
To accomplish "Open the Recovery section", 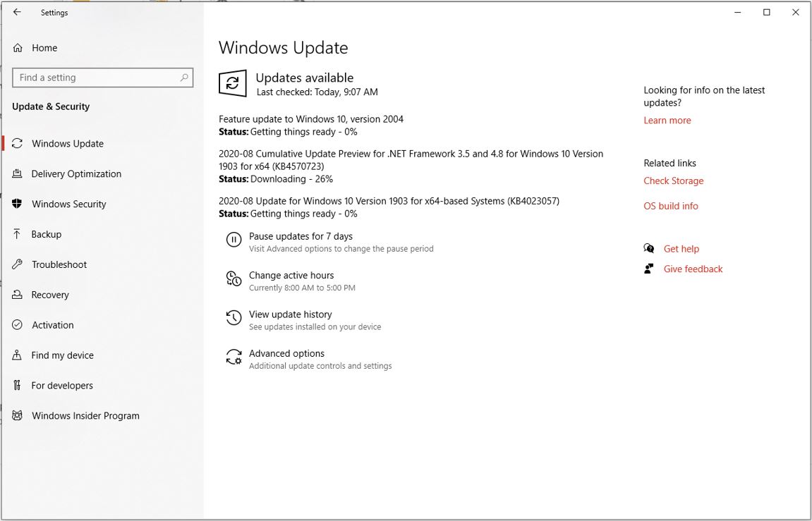I will (49, 295).
